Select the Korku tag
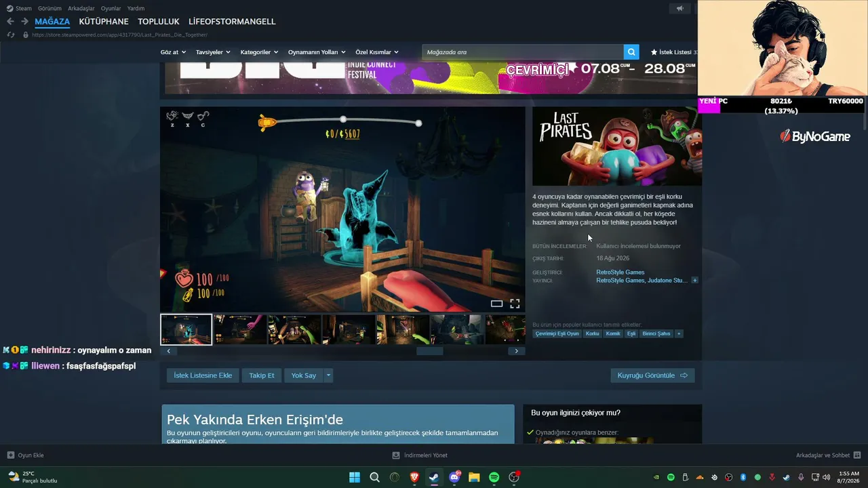Image resolution: width=868 pixels, height=488 pixels. (x=593, y=333)
